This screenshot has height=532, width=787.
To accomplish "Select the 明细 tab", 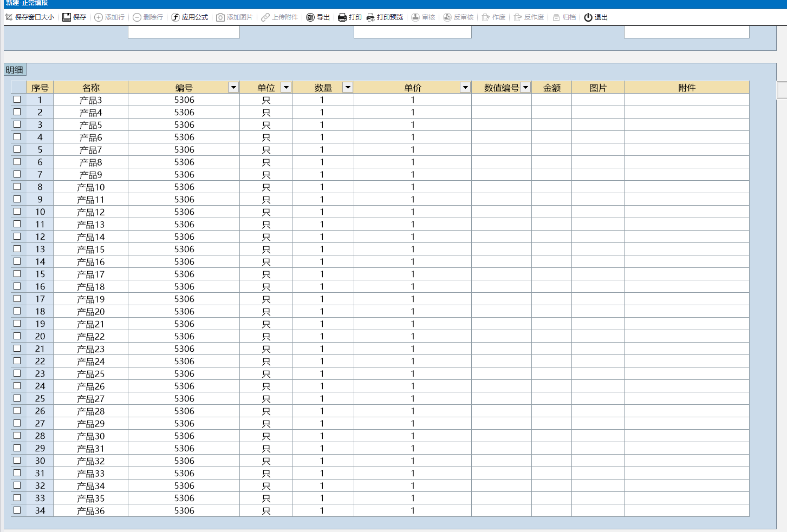I will [15, 70].
